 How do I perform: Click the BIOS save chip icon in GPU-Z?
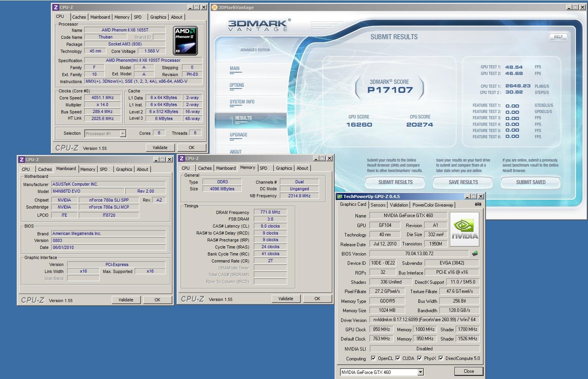(x=475, y=254)
